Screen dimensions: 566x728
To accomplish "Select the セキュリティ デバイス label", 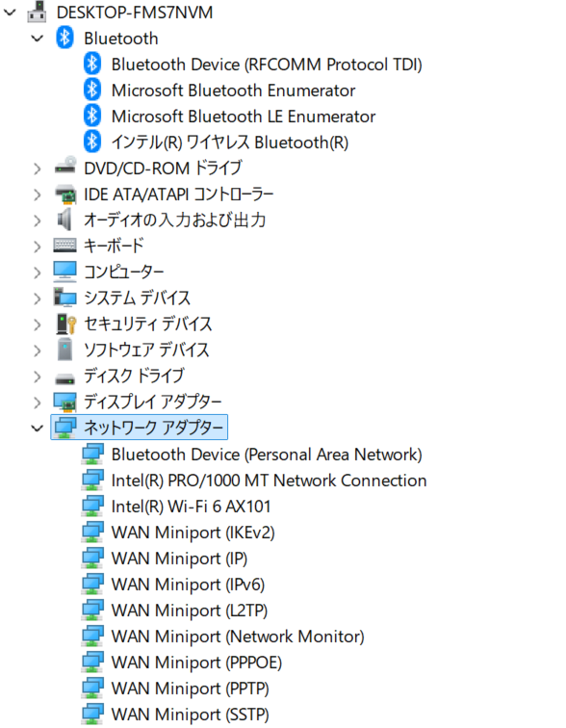I will [x=147, y=325].
